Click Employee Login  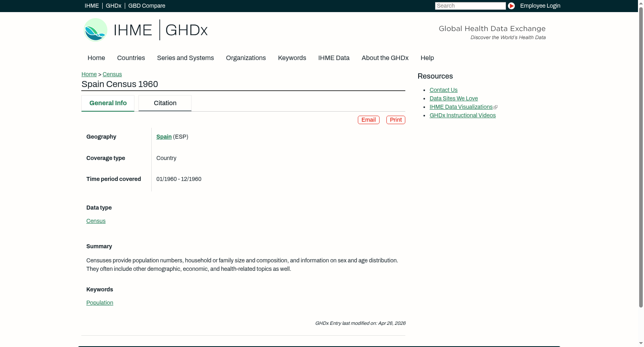[540, 6]
